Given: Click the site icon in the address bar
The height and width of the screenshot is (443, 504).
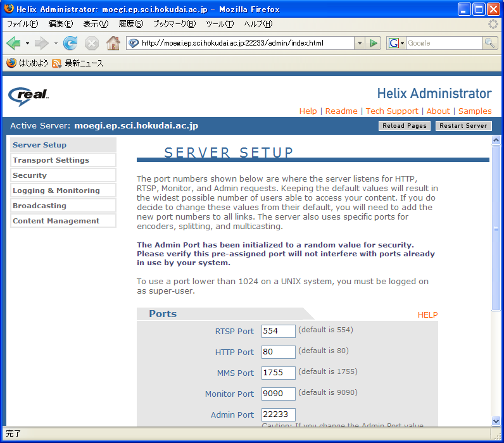Looking at the screenshot, I should (134, 43).
